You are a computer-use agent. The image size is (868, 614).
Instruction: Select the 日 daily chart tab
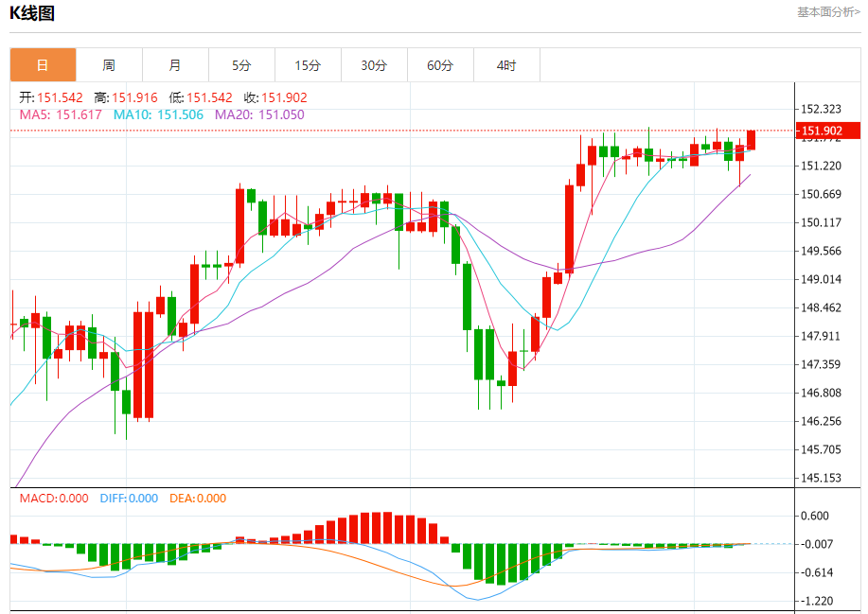(x=44, y=65)
